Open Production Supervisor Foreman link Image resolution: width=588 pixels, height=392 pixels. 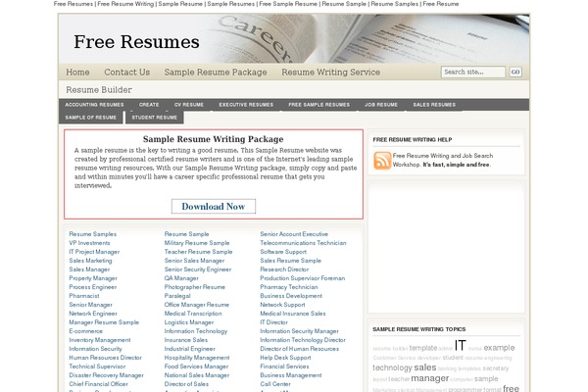[303, 278]
